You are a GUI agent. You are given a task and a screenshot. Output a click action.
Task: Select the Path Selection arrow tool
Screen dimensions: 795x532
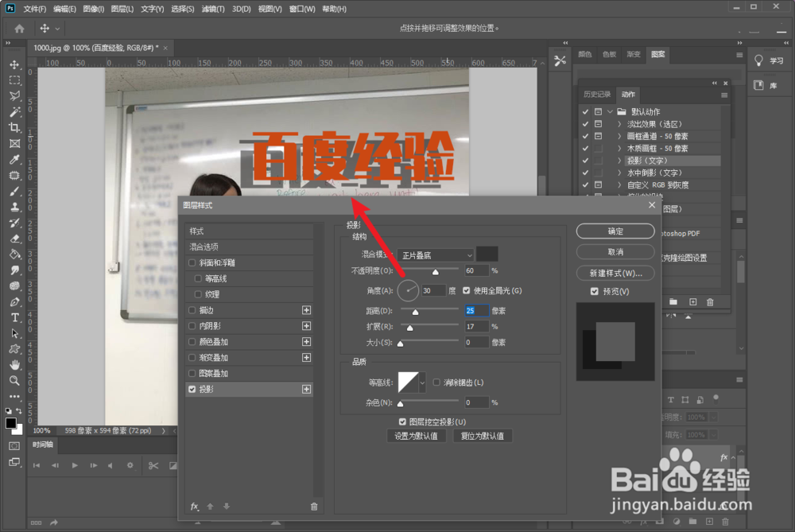[14, 333]
